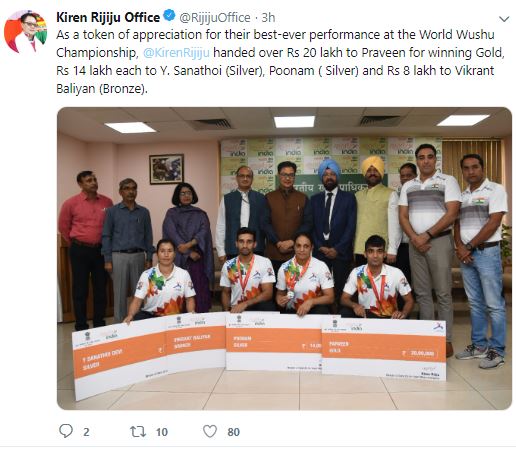
Task: Click the tweet text about World Wushu Championship
Action: [x=280, y=62]
